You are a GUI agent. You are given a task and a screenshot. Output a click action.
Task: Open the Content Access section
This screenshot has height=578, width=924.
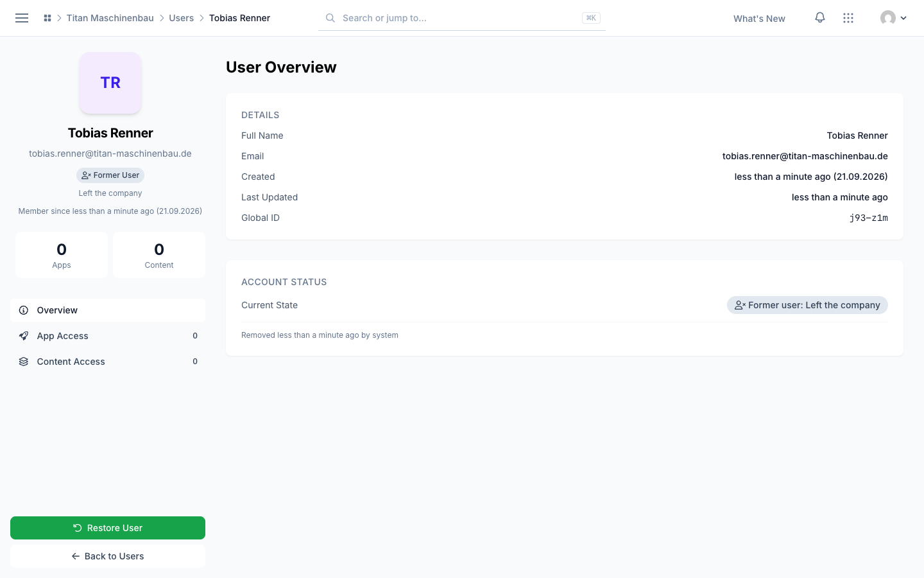(x=108, y=362)
